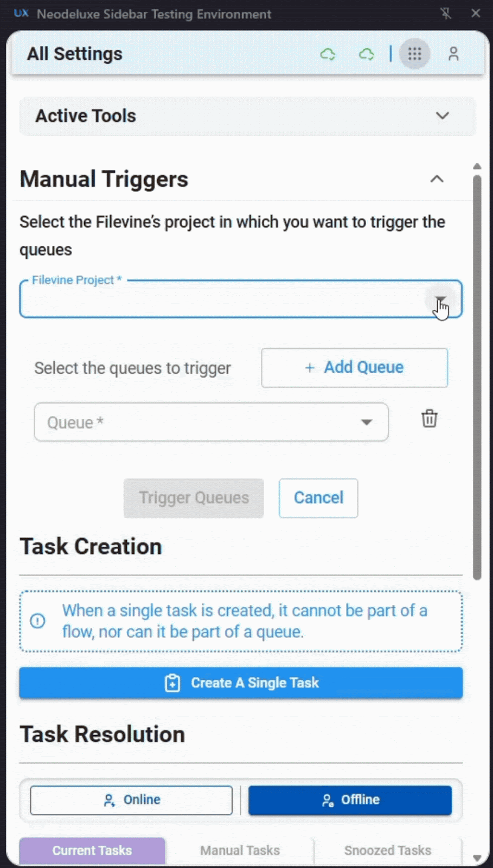Delete the queue with trash icon
This screenshot has height=868, width=493.
pos(430,419)
